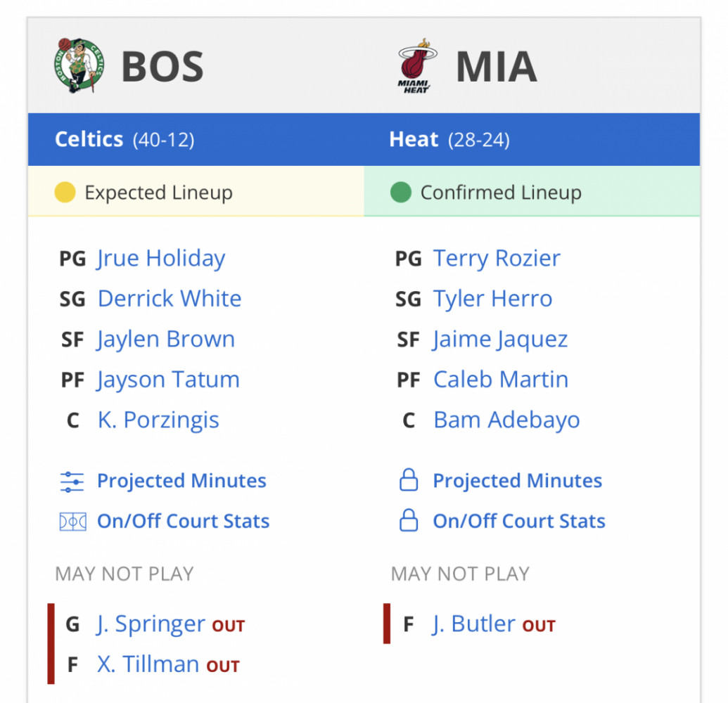
Task: Click the Celtics (40-12) team header
Action: pos(124,139)
